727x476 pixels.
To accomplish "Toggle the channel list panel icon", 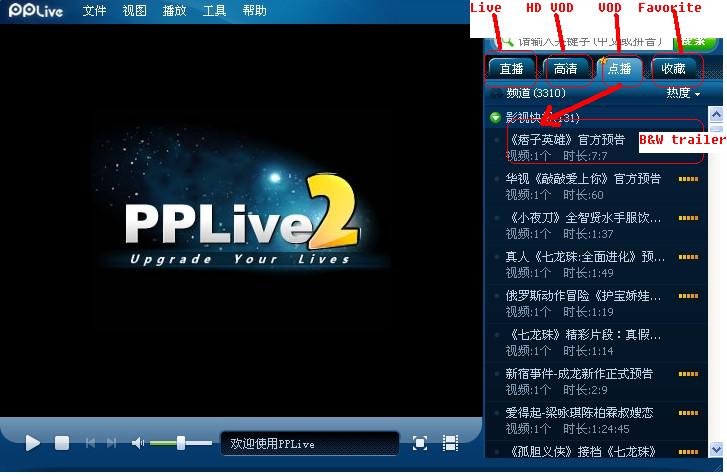I will pos(450,443).
